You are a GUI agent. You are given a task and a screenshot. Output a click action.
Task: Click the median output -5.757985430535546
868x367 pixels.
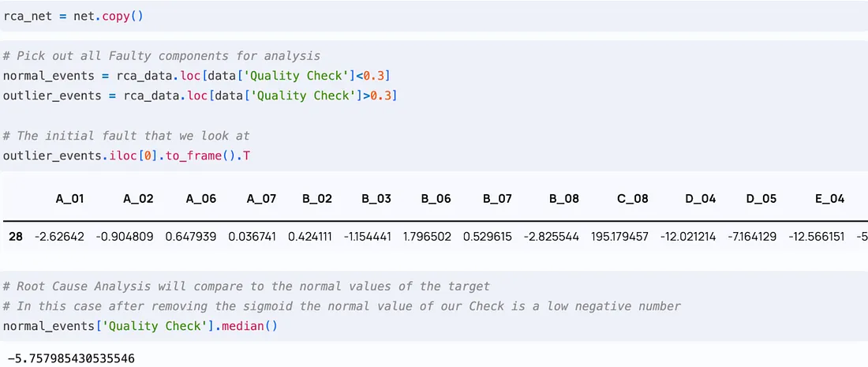(71, 358)
